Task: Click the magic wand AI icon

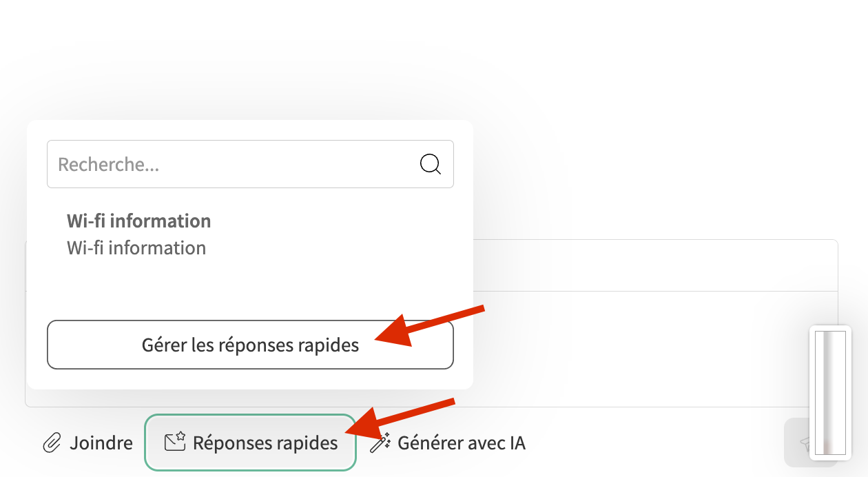Action: tap(380, 443)
